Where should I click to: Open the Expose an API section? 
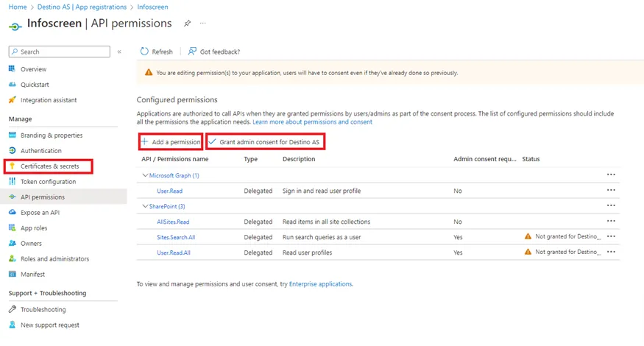pos(40,213)
